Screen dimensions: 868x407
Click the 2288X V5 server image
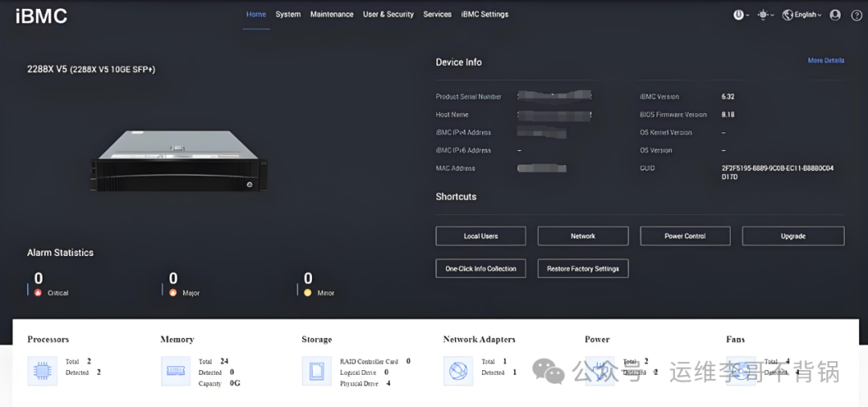[178, 161]
